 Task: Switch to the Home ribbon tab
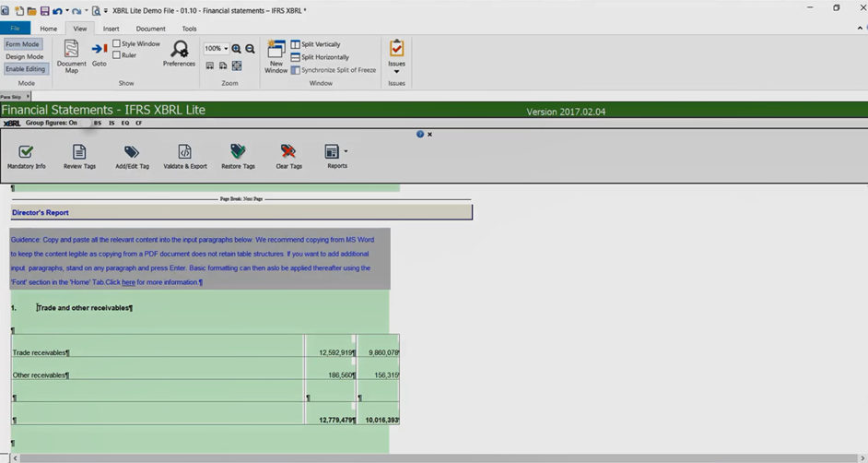48,29
